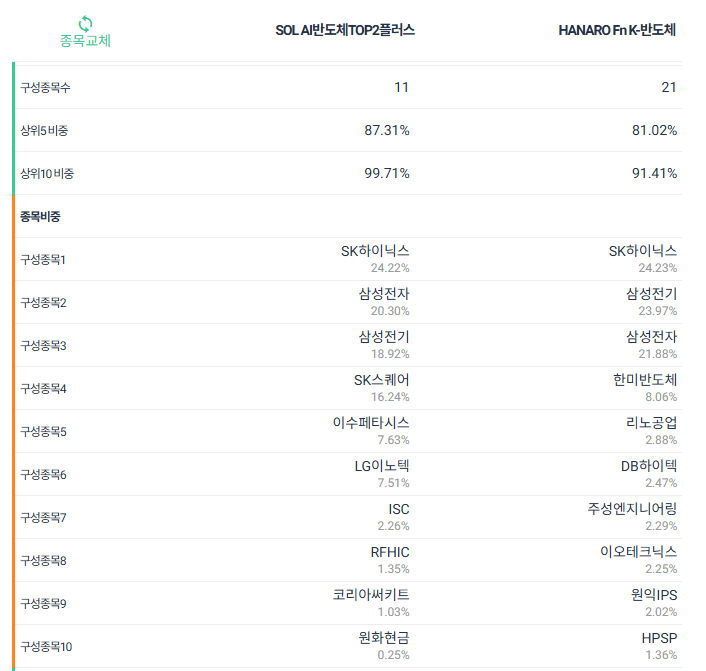Click the 구성종목8 row label

44,561
